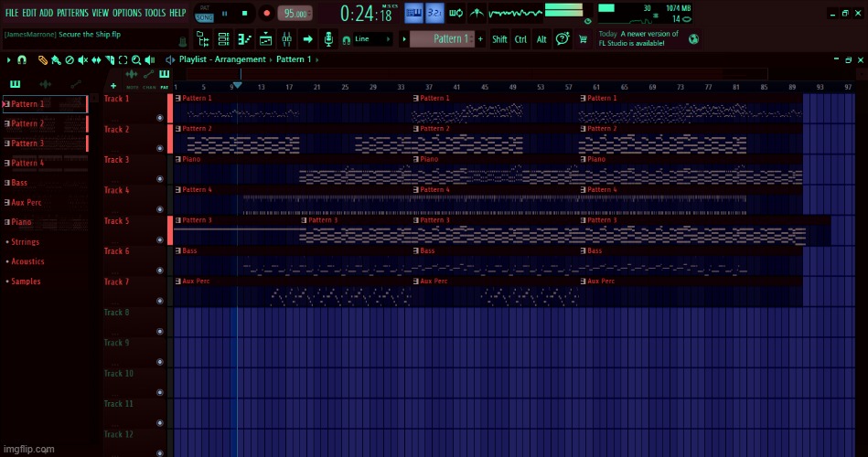This screenshot has width=868, height=457.
Task: Add a track using the plus button above Track 1
Action: 113,86
